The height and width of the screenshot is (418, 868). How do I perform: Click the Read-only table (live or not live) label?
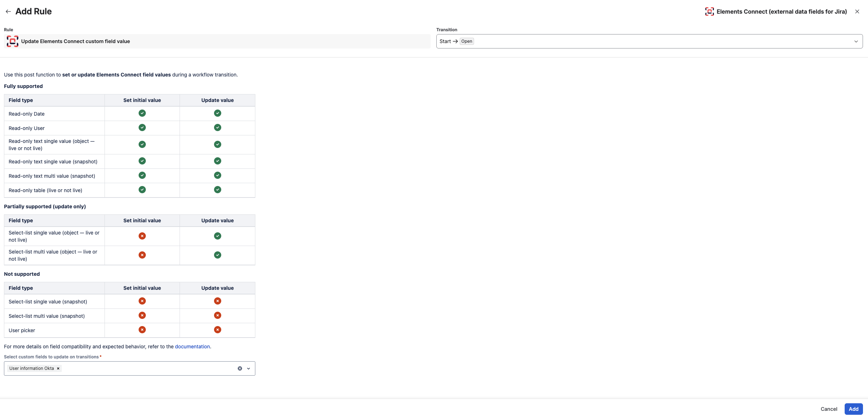click(46, 190)
